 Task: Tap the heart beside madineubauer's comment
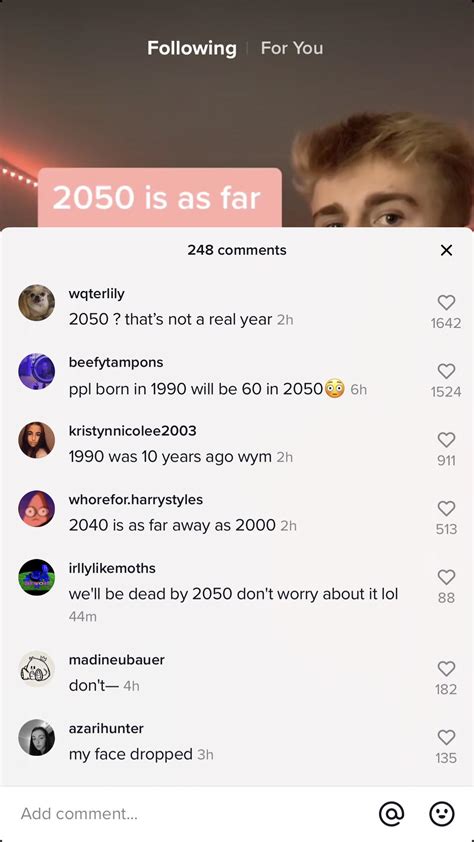tap(446, 669)
